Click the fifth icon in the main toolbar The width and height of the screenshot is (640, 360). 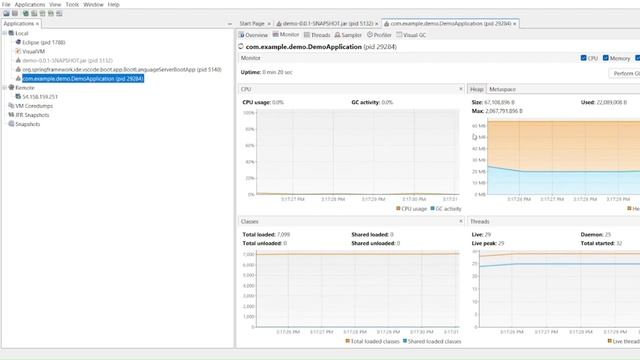pyautogui.click(x=42, y=13)
